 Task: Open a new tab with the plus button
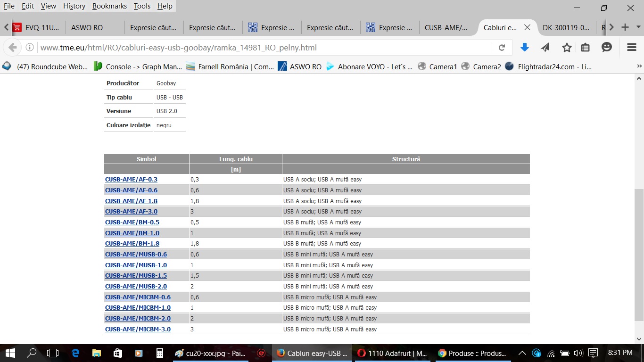pos(625,27)
